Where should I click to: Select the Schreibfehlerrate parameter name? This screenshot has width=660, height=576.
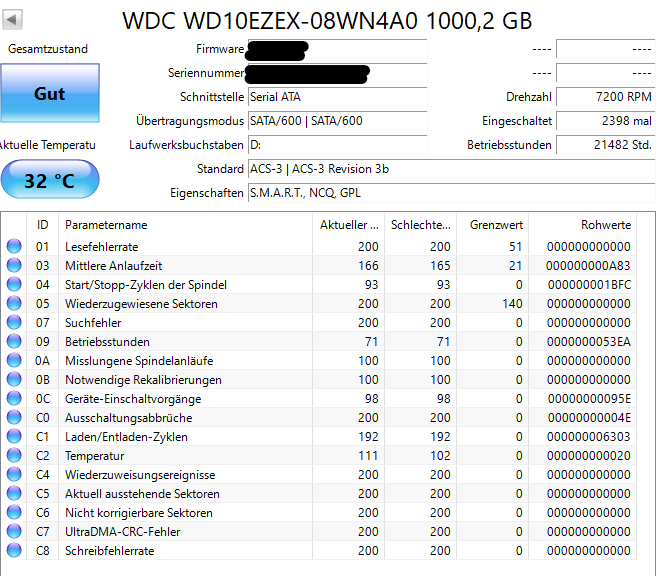(109, 551)
